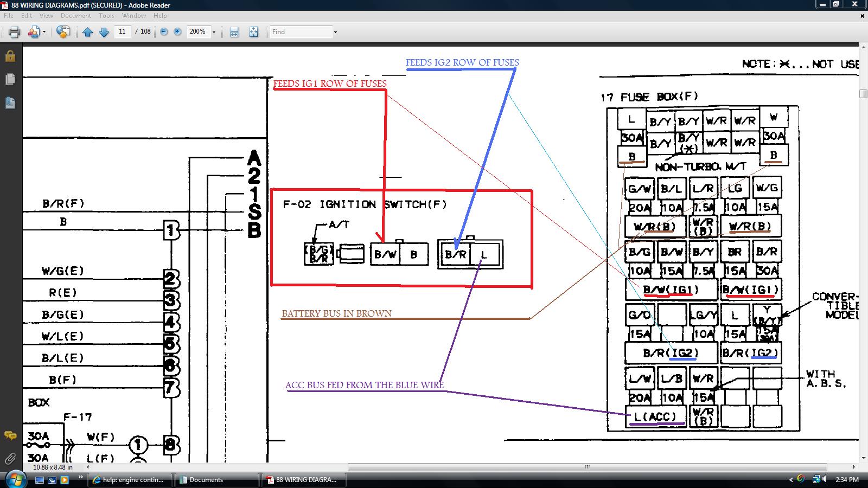Open the comments panel speech bubble icon
The image size is (868, 488).
(x=10, y=435)
